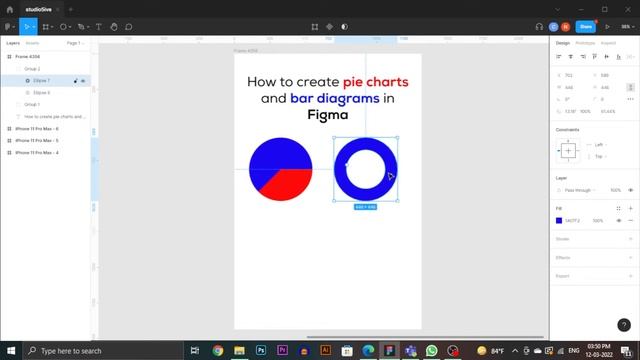Click the align horizontal centers icon
This screenshot has height=360, width=640.
coord(571,57)
